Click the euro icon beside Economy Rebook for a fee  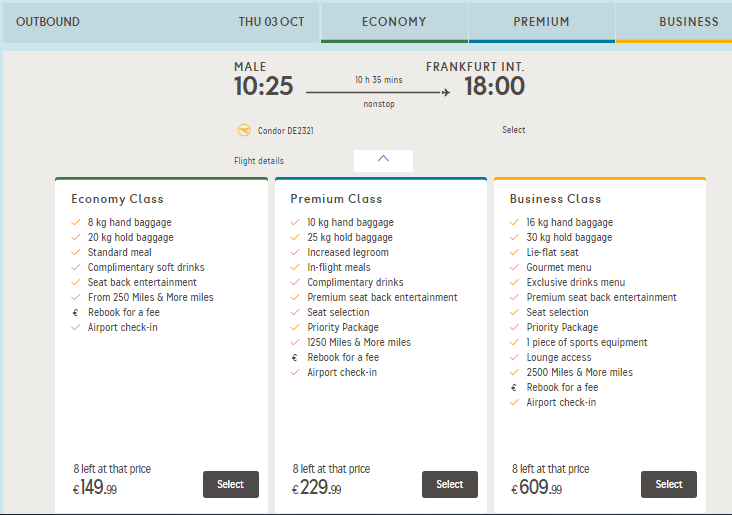click(75, 313)
